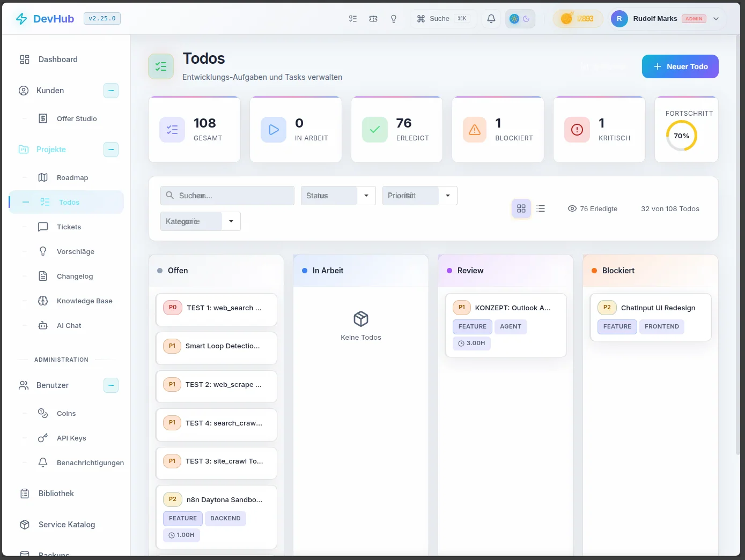Switch to the board grid view
745x560 pixels.
[x=521, y=208]
